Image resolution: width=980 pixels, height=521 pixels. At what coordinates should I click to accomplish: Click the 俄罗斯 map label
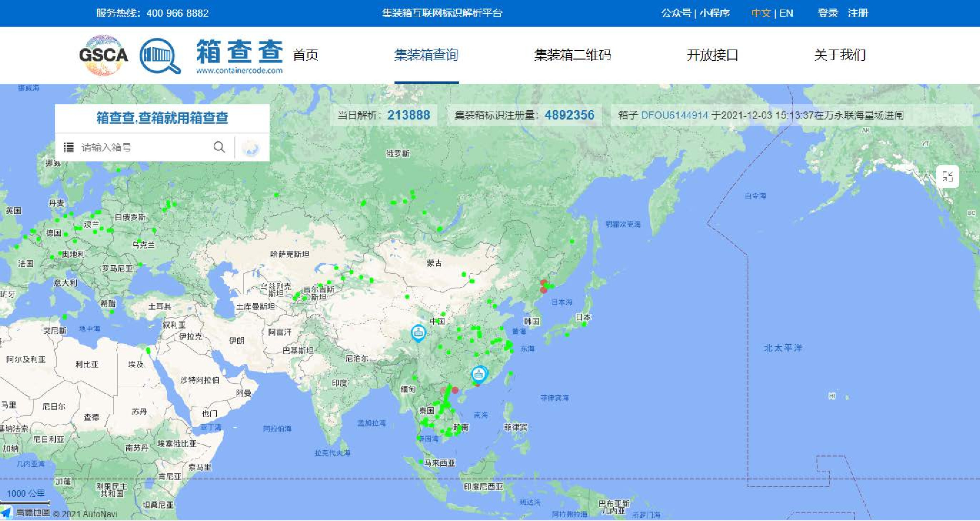(397, 153)
